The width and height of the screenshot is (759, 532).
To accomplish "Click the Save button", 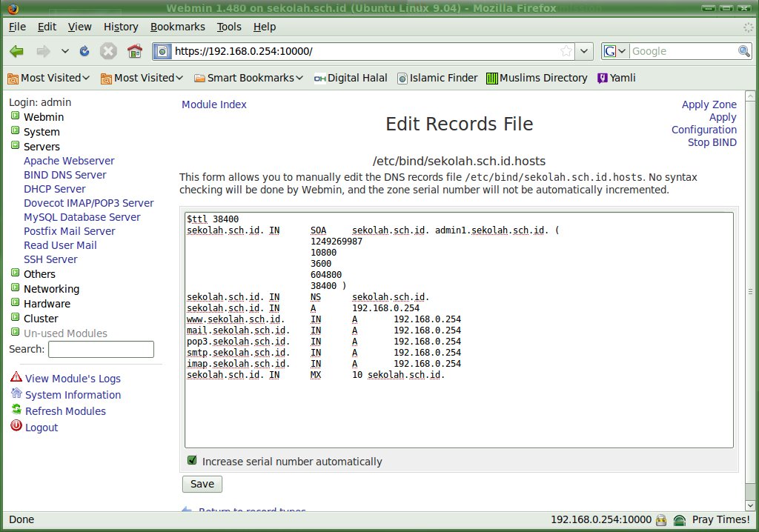I will (202, 484).
